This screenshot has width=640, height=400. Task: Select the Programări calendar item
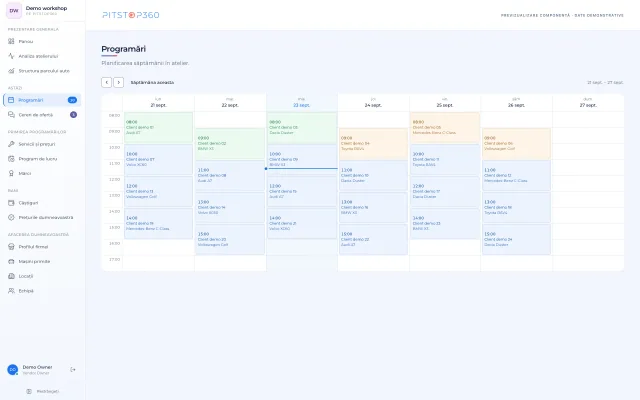[x=42, y=100]
